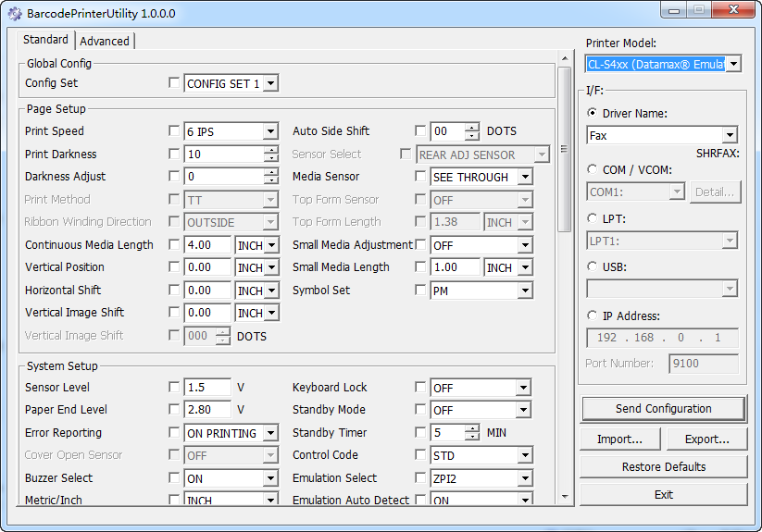
Task: Expand the Media Sensor dropdown
Action: [524, 177]
